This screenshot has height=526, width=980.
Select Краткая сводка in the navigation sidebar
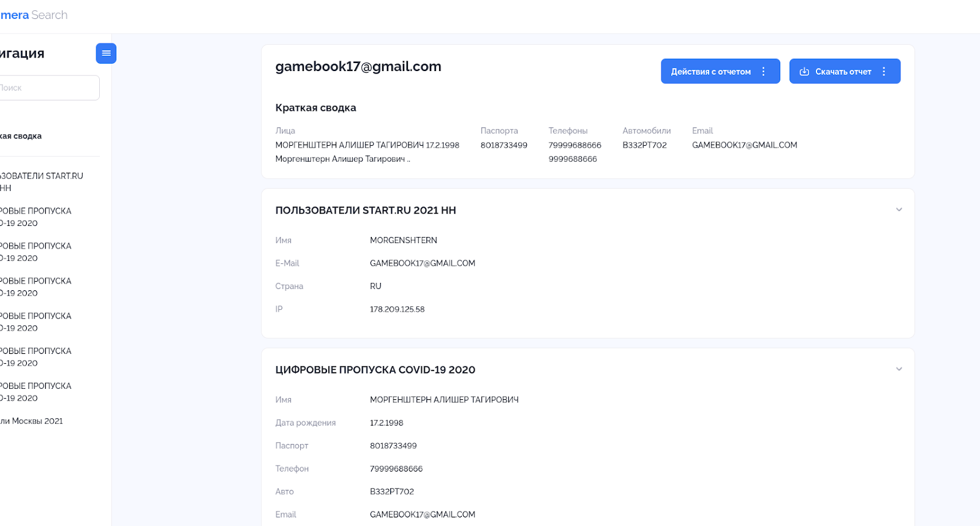tap(21, 136)
